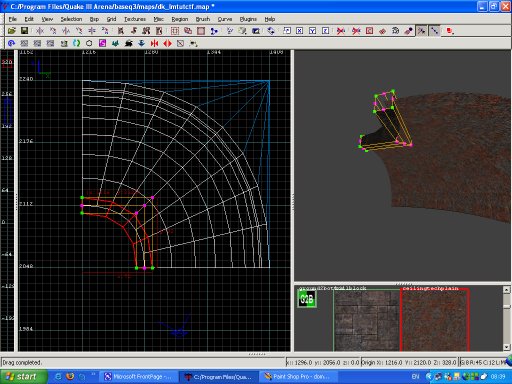Toggle the Z axis scale lock
The height and width of the screenshot is (384, 512).
click(x=326, y=31)
